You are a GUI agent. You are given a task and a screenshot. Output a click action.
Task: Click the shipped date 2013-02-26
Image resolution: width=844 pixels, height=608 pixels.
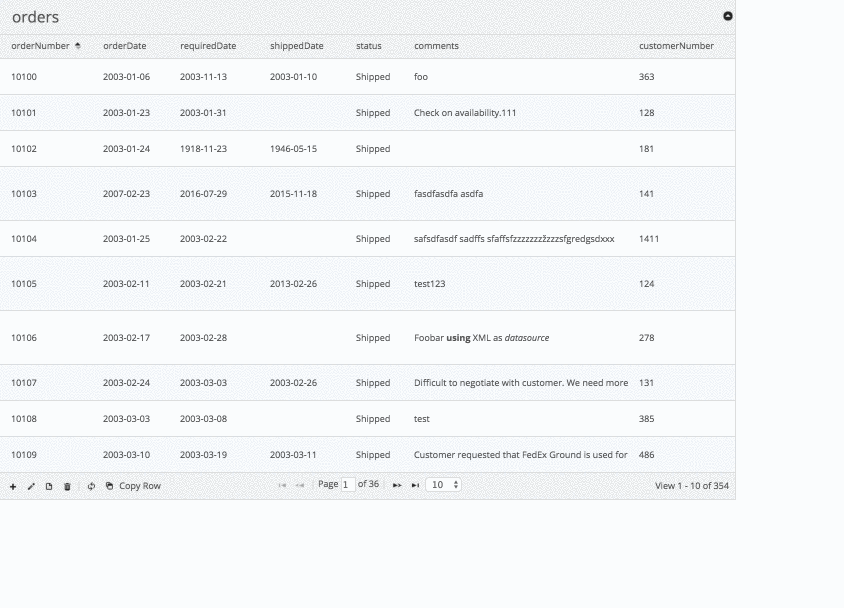point(293,284)
